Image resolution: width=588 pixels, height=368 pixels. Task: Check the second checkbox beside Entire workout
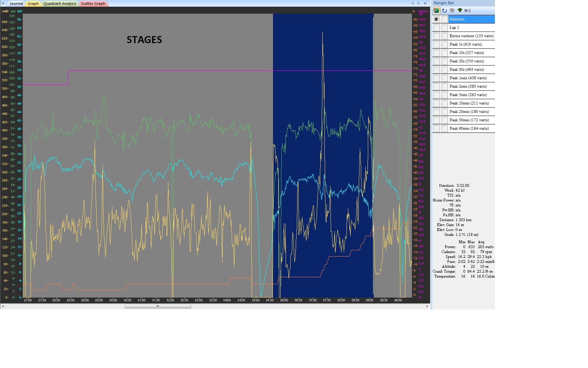pyautogui.click(x=444, y=36)
